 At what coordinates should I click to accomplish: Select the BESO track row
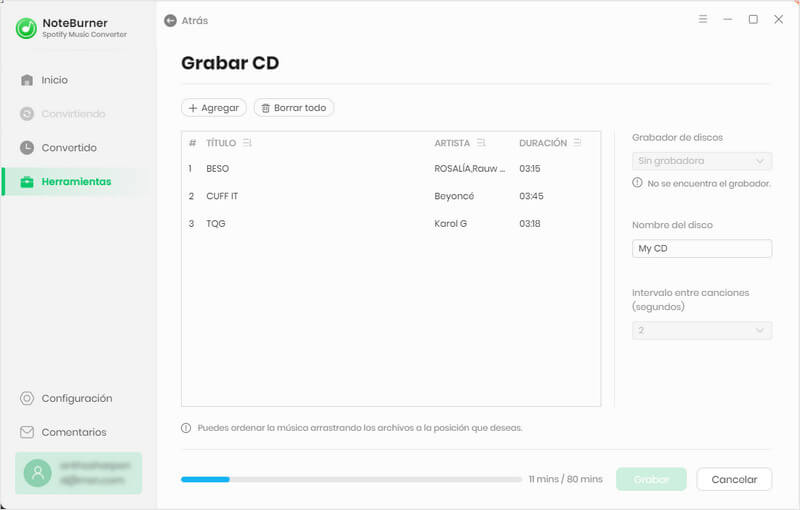(391, 169)
